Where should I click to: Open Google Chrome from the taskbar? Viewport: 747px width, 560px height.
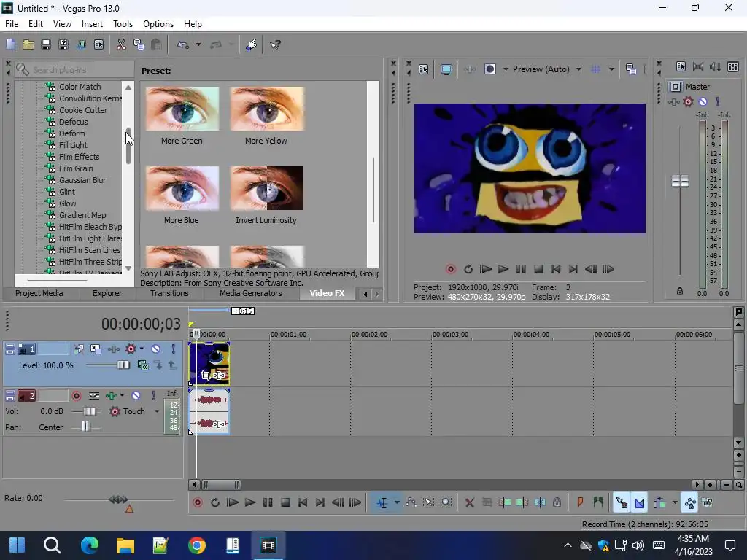click(196, 545)
